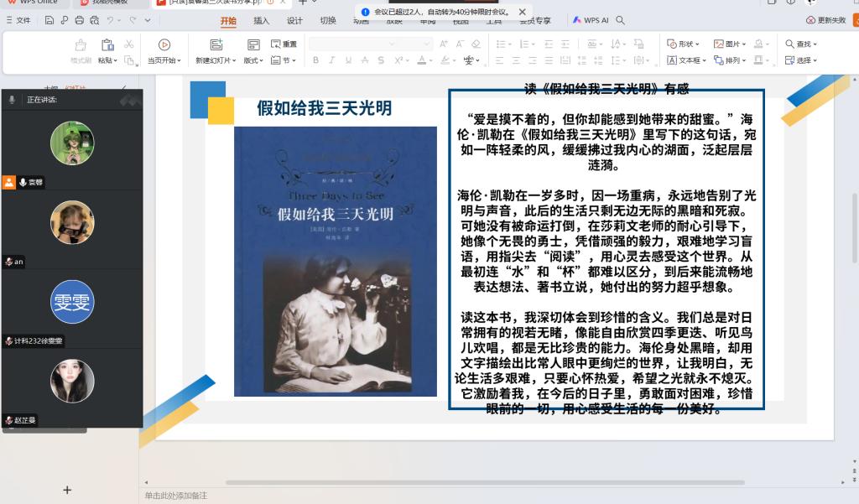Image resolution: width=859 pixels, height=504 pixels.
Task: Dismiss the 40-minute meeting limit notification
Action: 523,12
